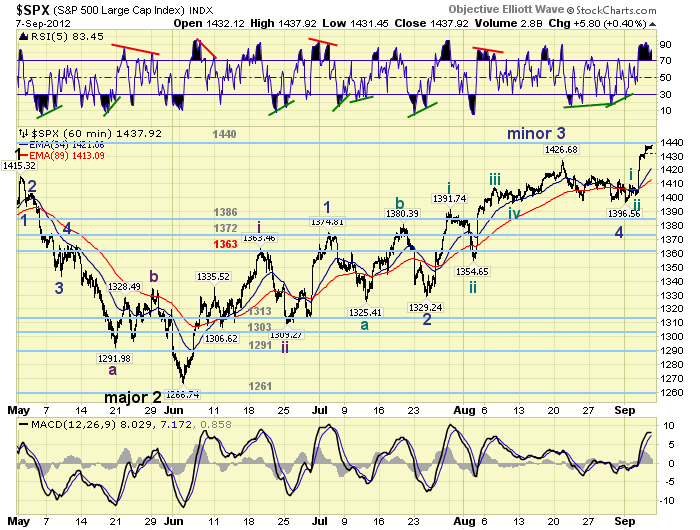Screen dimensions: 700x530
Task: Click the blue '4' wave label below 1396.56
Action: tap(619, 232)
